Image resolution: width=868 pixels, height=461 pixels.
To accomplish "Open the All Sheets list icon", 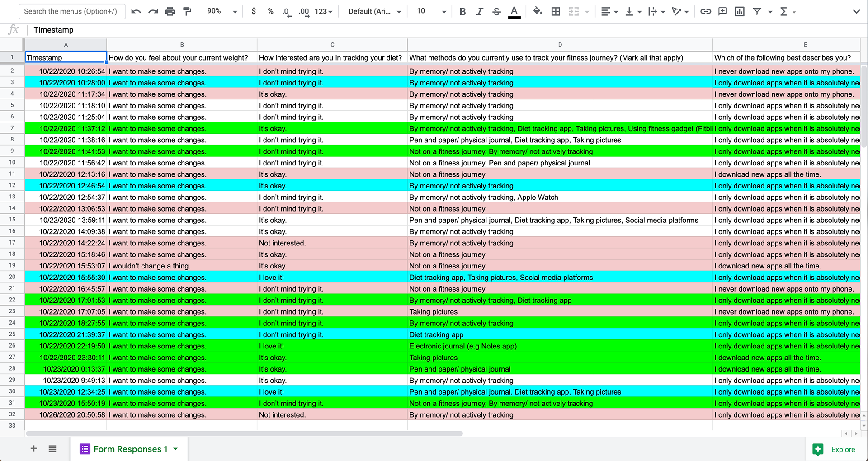I will 52,449.
